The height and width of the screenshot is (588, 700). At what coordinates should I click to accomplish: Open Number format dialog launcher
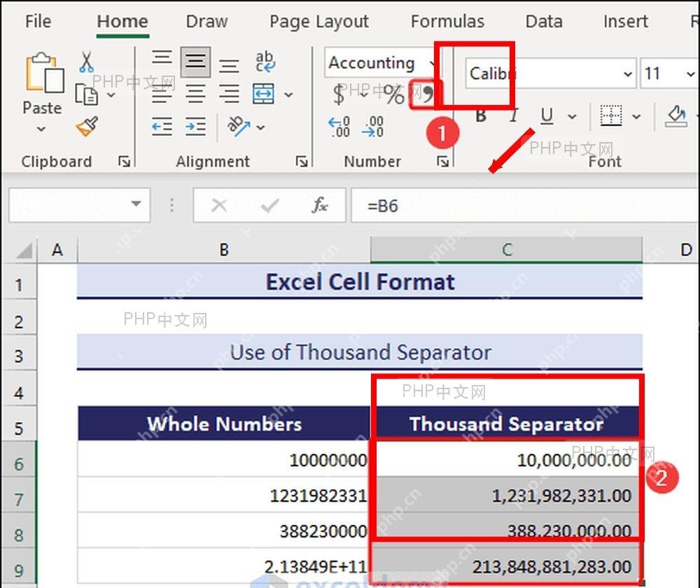pyautogui.click(x=442, y=161)
